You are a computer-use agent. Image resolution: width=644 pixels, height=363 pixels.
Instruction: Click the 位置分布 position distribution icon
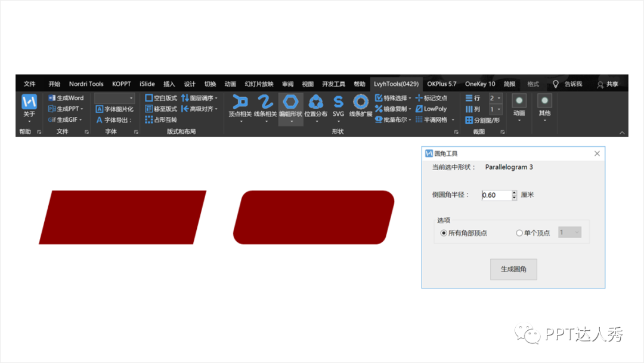(315, 101)
